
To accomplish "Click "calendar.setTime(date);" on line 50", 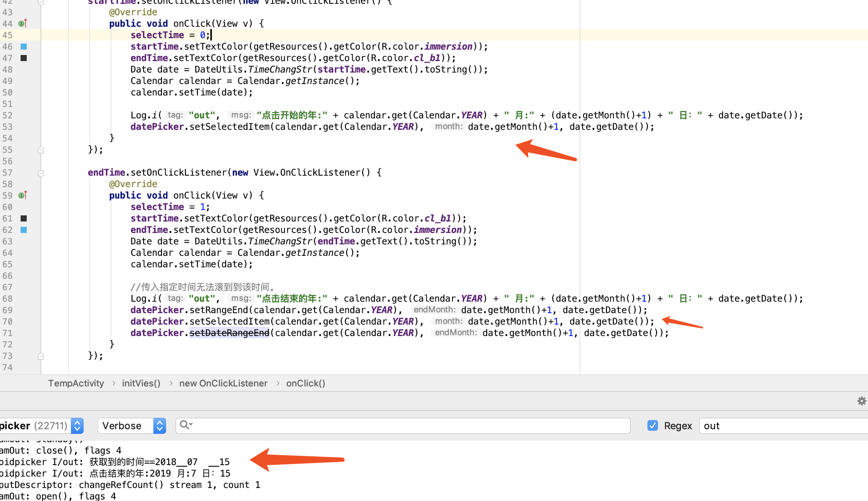I will [192, 92].
